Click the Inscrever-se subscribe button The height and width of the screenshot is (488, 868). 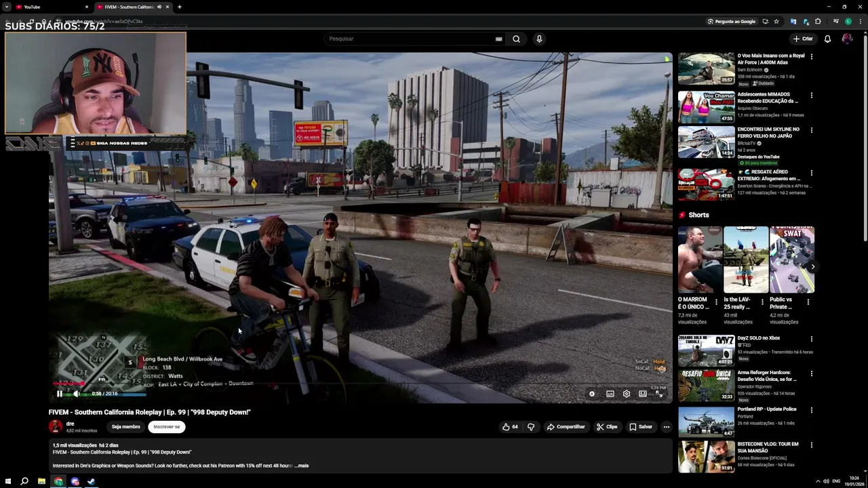pyautogui.click(x=167, y=427)
